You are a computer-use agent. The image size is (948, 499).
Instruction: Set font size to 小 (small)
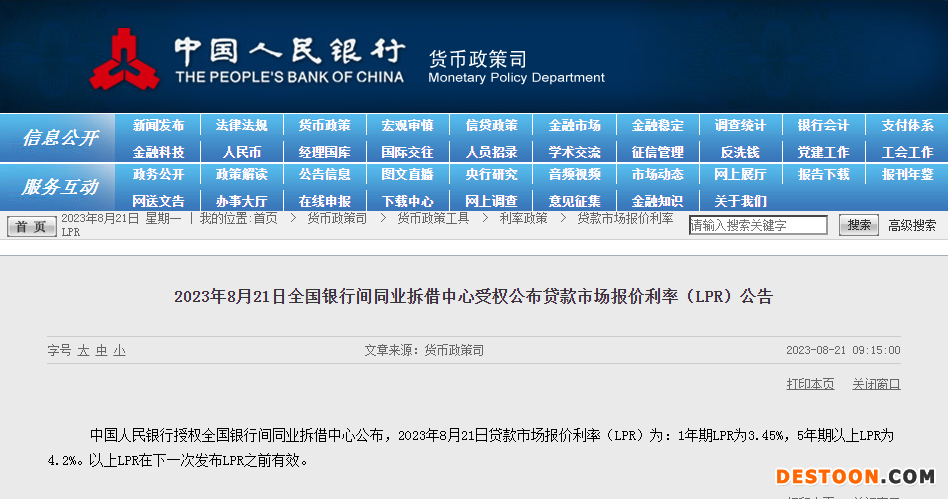(x=119, y=351)
